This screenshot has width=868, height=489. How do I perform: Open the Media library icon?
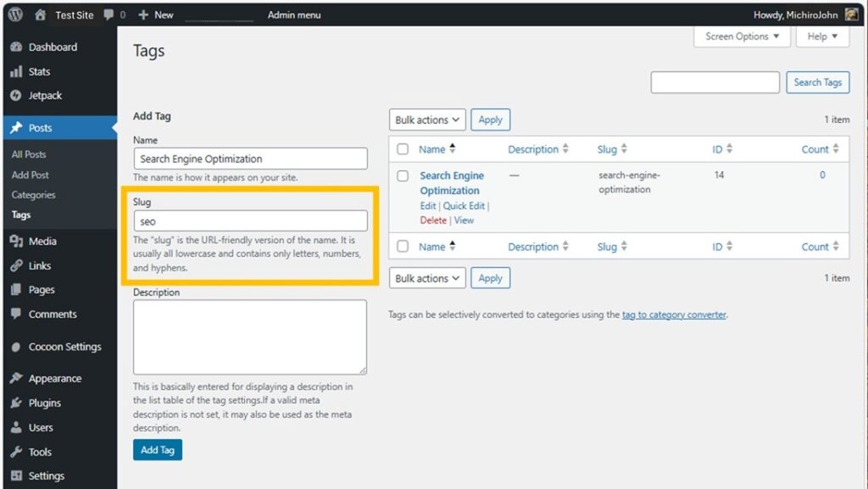pyautogui.click(x=16, y=242)
